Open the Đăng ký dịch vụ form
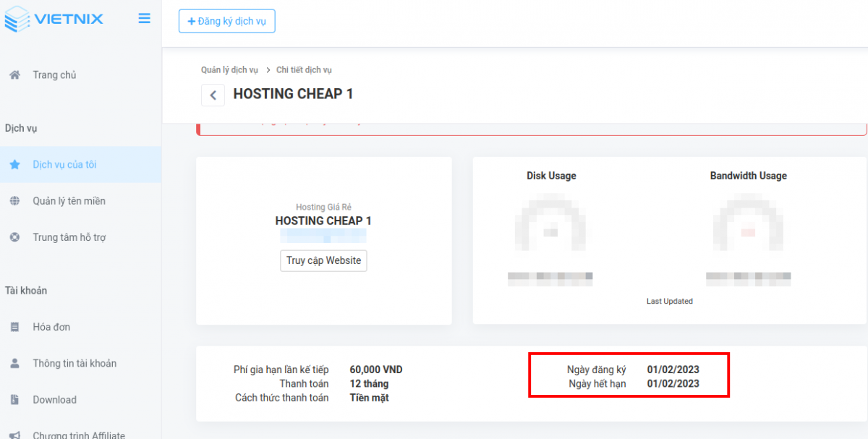Viewport: 868px width, 439px height. pos(226,20)
